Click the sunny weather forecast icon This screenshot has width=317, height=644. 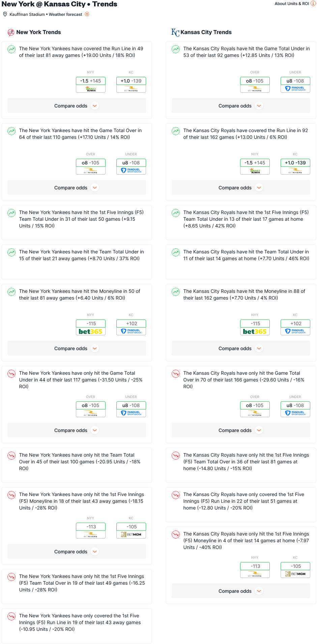click(x=87, y=14)
